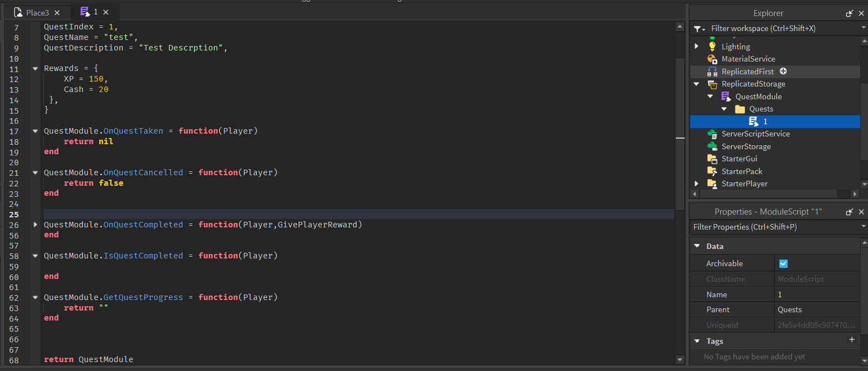Click the plus icon beside ReplicatedFirst
The image size is (868, 371).
pos(783,72)
